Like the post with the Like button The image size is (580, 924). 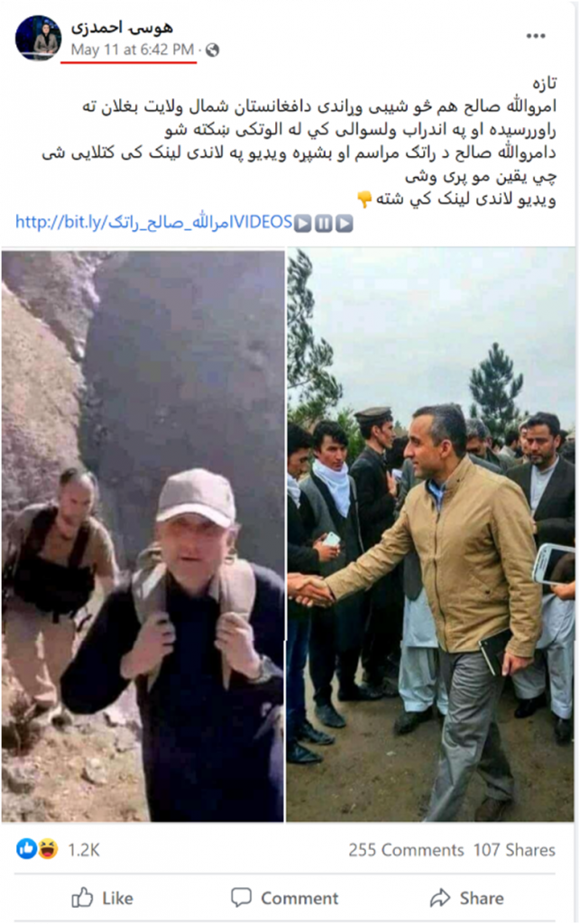click(102, 898)
